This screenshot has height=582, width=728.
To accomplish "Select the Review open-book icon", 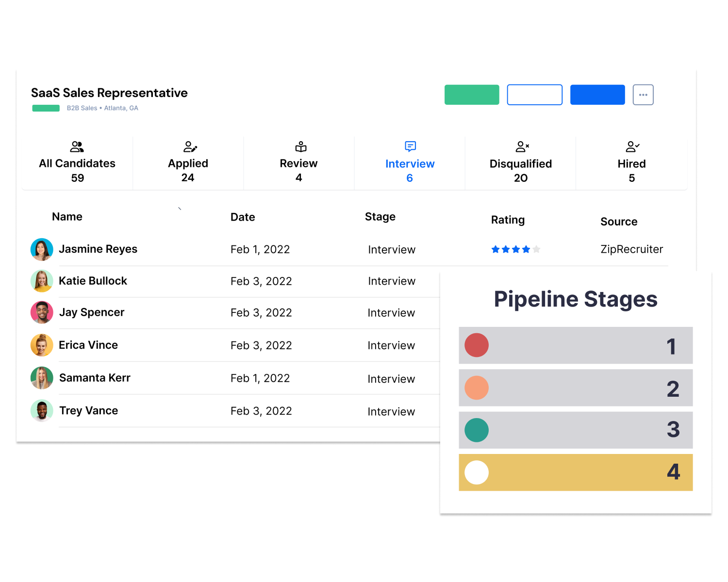I will click(x=299, y=146).
